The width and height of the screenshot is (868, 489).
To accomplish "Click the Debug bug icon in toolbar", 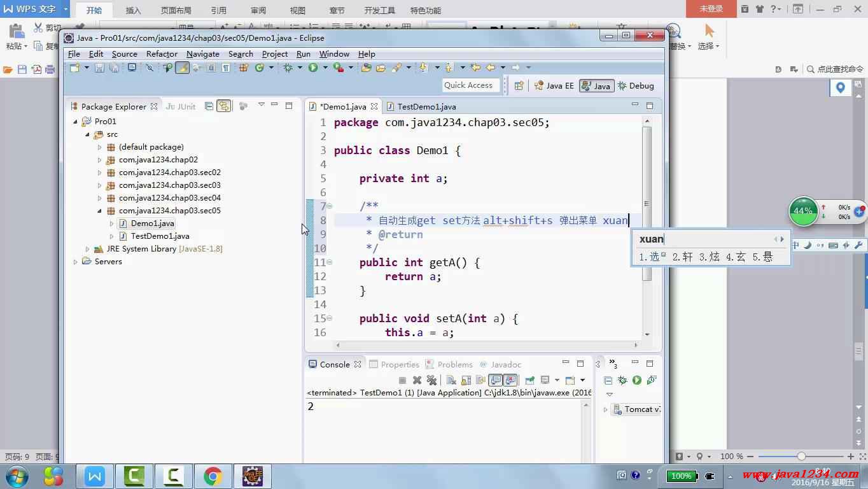I will [287, 67].
